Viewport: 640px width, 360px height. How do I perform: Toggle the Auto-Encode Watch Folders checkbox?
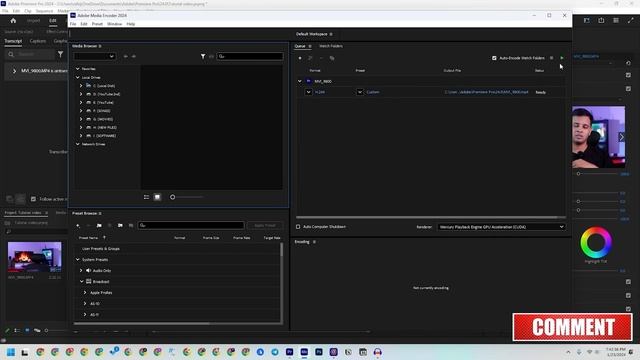click(x=494, y=58)
